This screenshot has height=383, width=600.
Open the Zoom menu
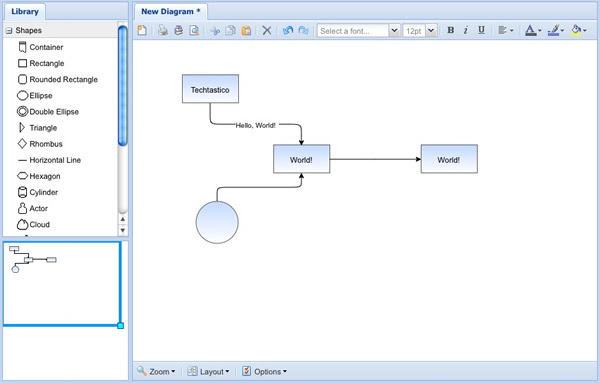(x=156, y=372)
